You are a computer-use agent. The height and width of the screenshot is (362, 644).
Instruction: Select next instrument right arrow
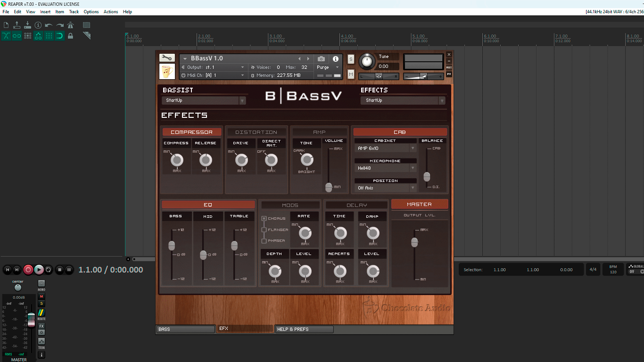308,58
